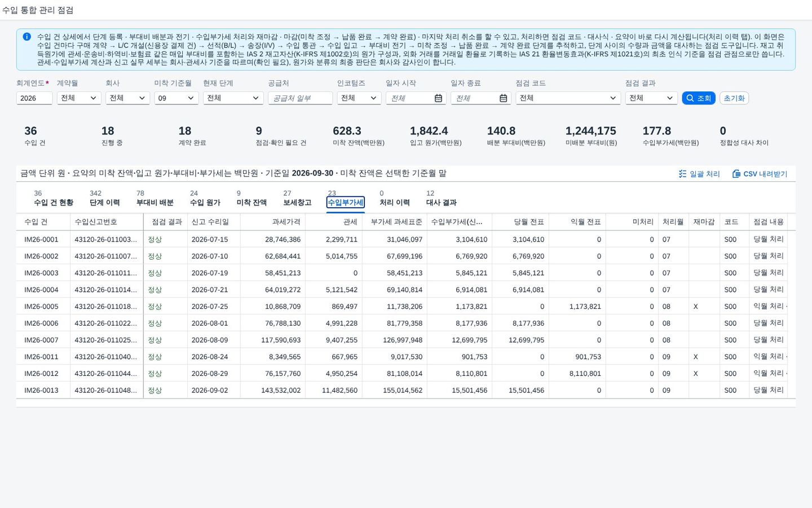
Task: Expand the 인코텀즈 dropdown
Action: click(x=359, y=98)
